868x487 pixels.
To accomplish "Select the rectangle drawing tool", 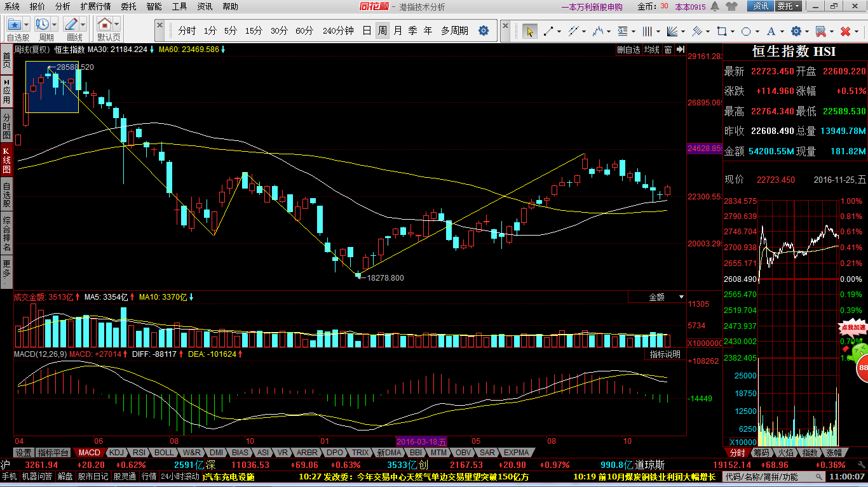I will (722, 31).
